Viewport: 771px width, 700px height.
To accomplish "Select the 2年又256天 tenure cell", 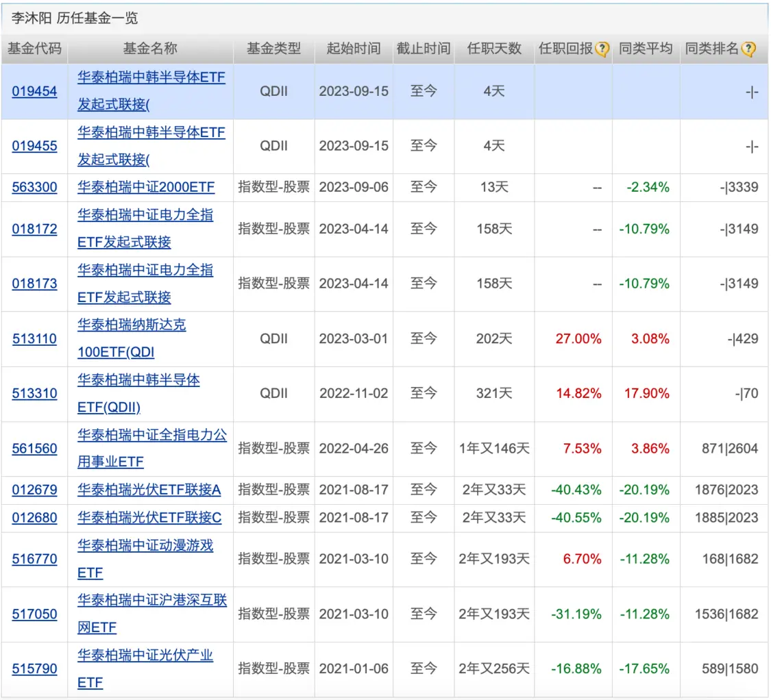I will pos(494,668).
